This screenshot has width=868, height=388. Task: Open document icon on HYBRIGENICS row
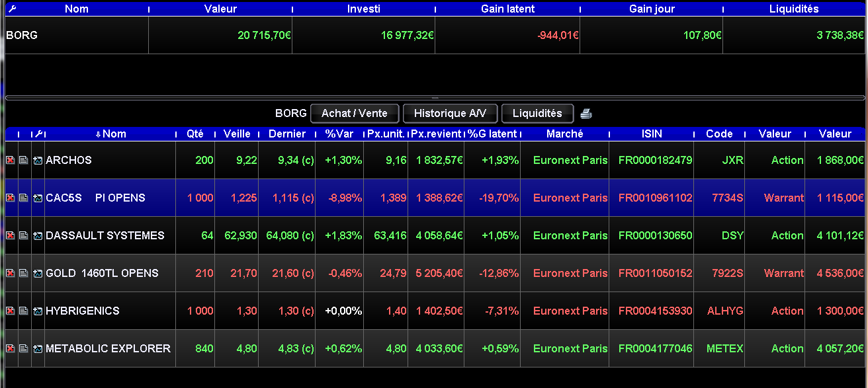click(x=23, y=311)
